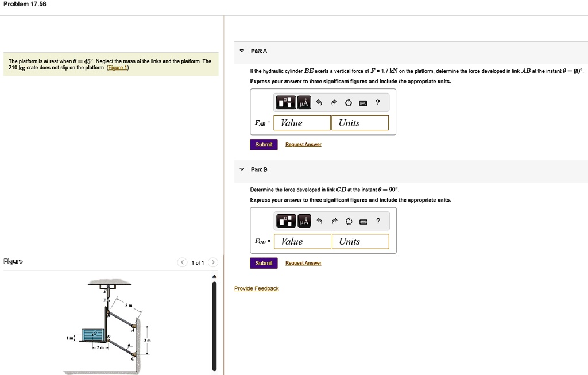Undo input using Part A undo arrow
Viewport: 588px width, 375px height.
(x=320, y=102)
